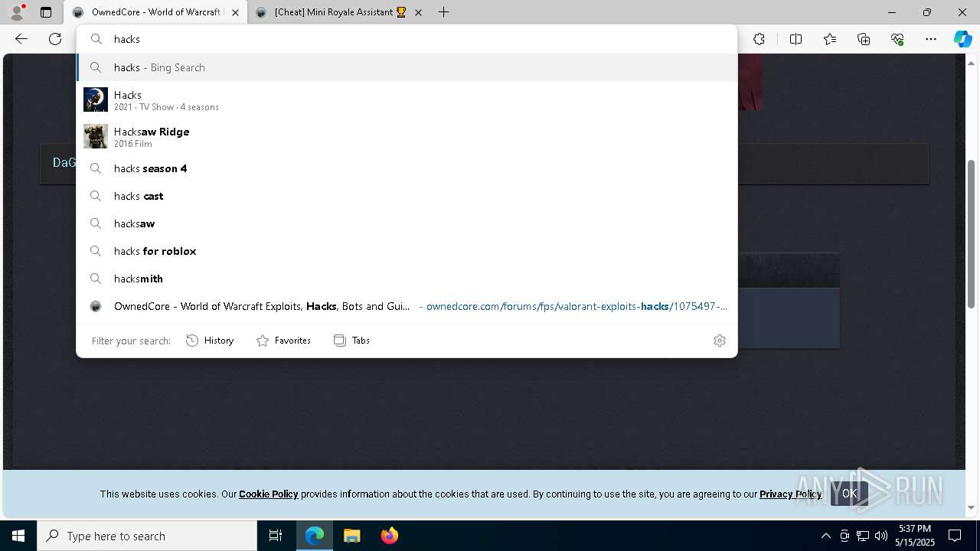The height and width of the screenshot is (551, 980).
Task: Filter search by History
Action: [210, 341]
